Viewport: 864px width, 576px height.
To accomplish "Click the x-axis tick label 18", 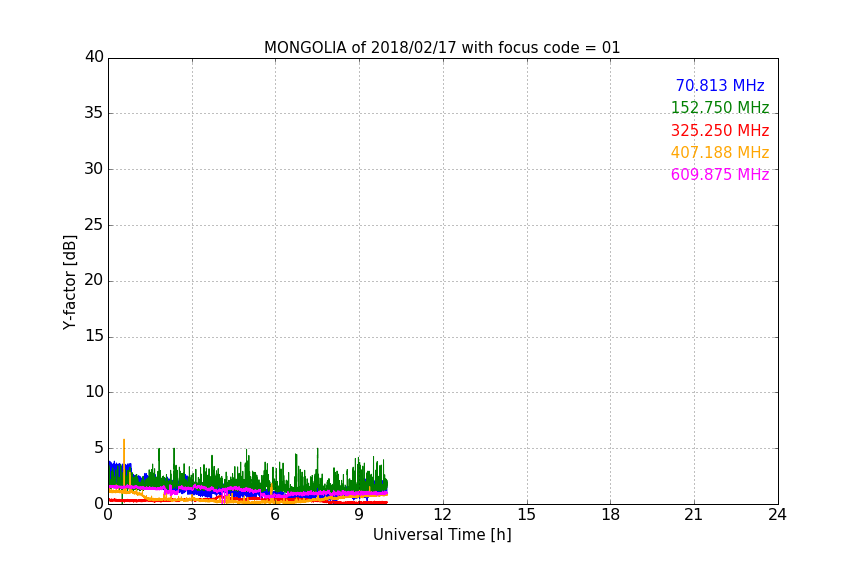I will pyautogui.click(x=611, y=515).
